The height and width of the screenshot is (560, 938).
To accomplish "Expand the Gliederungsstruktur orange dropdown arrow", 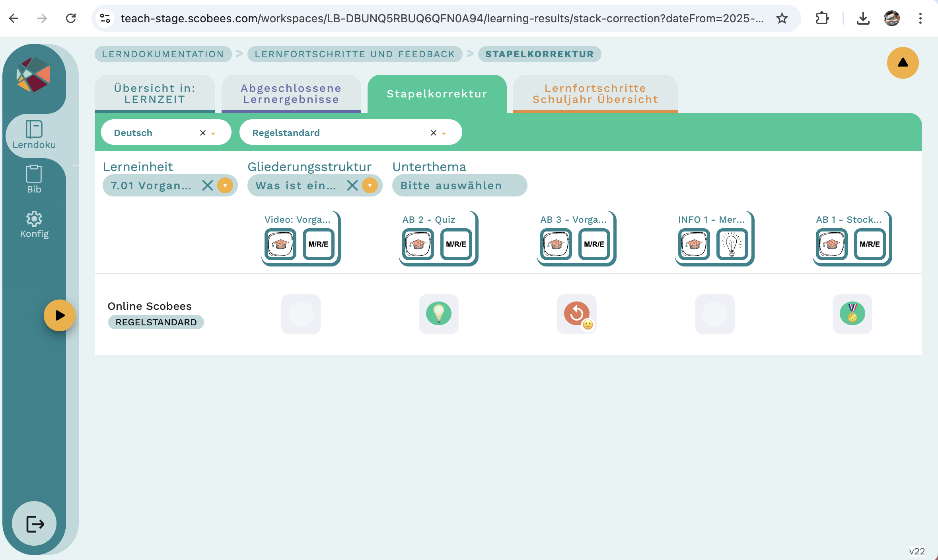I will click(x=370, y=185).
